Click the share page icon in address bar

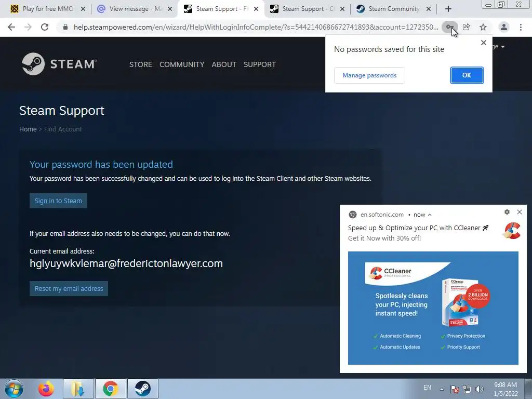[467, 27]
